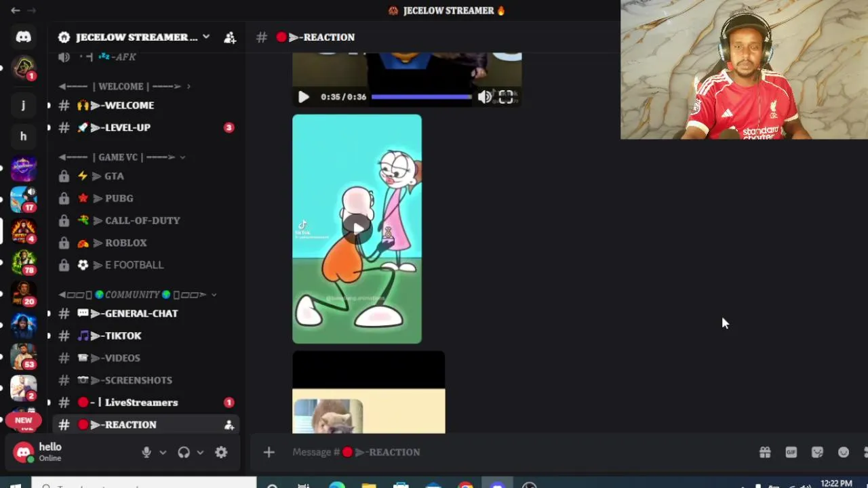Collapse the GAME VC category
This screenshot has width=868, height=488.
121,157
